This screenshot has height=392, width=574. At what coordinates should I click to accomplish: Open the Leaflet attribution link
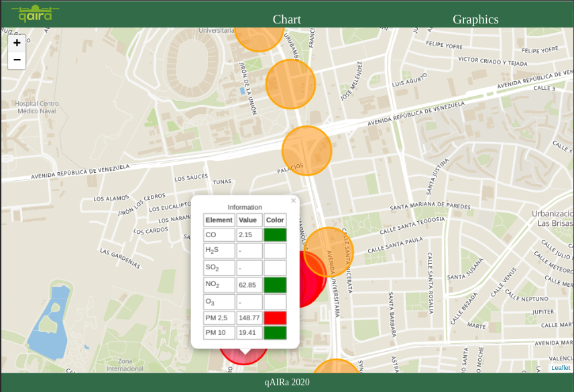(x=561, y=367)
